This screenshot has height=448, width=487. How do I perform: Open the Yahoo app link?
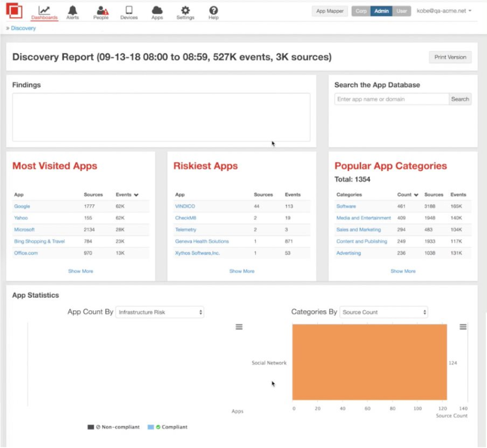click(x=21, y=218)
